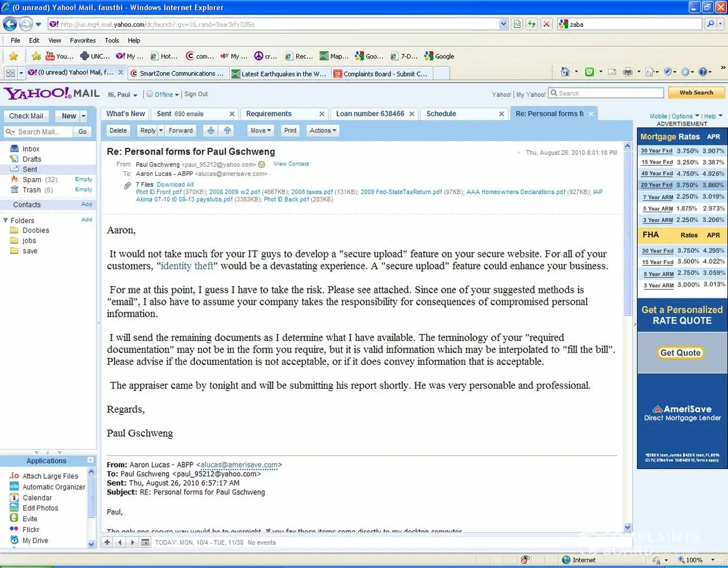
Task: Open the Quick Tabs grid icon
Action: (x=10, y=72)
